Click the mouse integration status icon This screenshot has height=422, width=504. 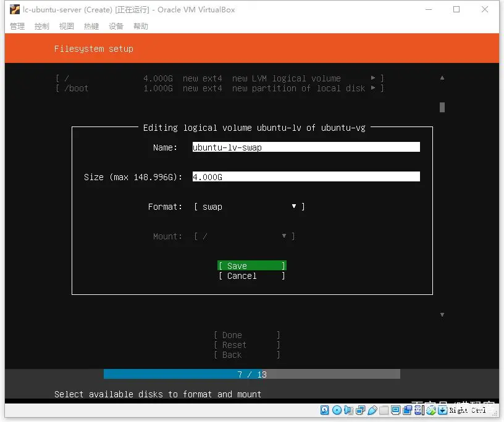(x=431, y=410)
